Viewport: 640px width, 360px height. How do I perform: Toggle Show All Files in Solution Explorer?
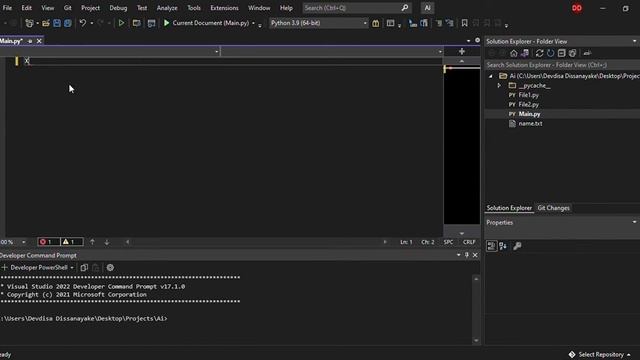pos(573,53)
